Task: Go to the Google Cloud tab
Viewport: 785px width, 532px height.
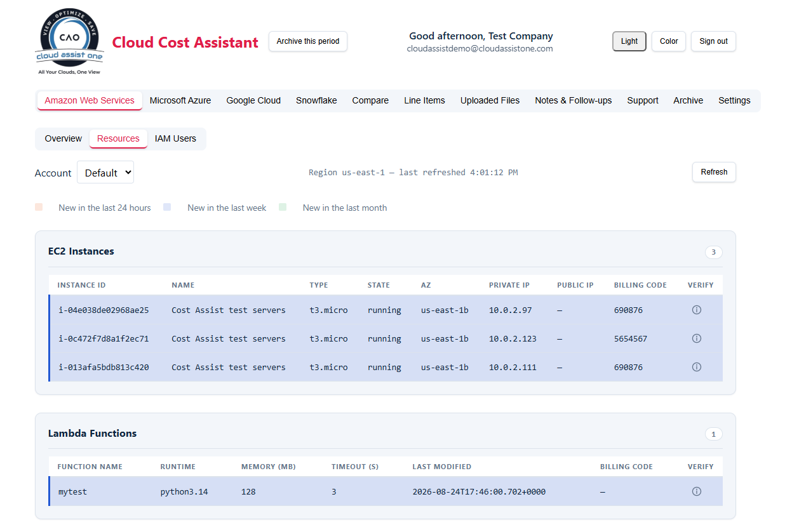Action: 253,100
